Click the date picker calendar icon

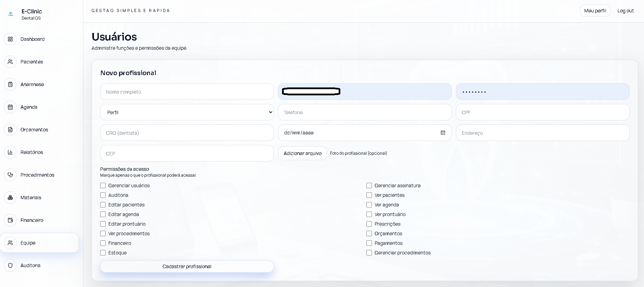[x=443, y=133]
